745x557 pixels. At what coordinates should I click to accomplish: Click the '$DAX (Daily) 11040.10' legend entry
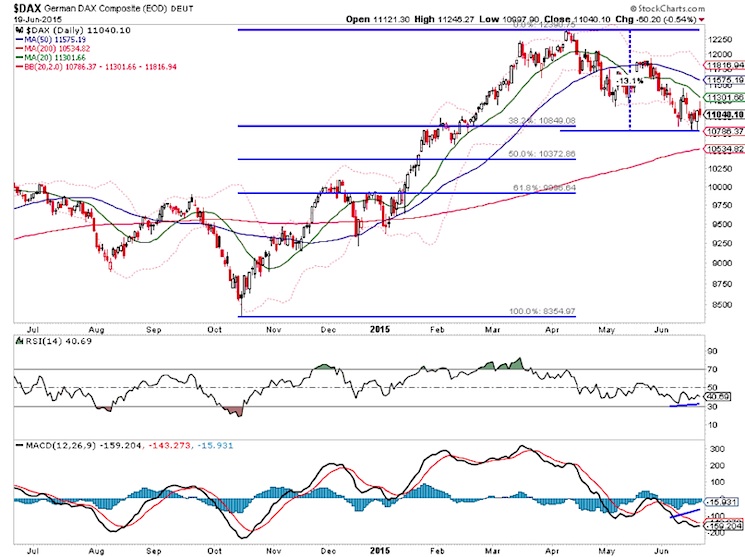coord(77,30)
